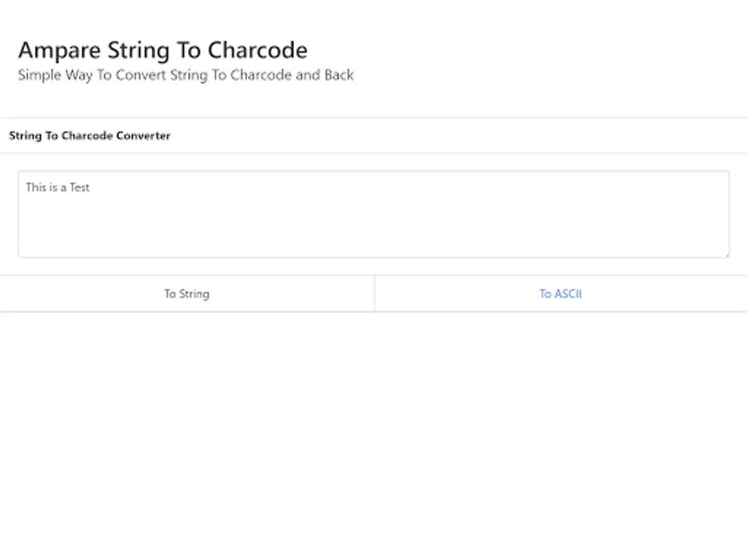The height and width of the screenshot is (560, 747).
Task: Click the word "Charcode" in the main title
Action: [x=257, y=50]
